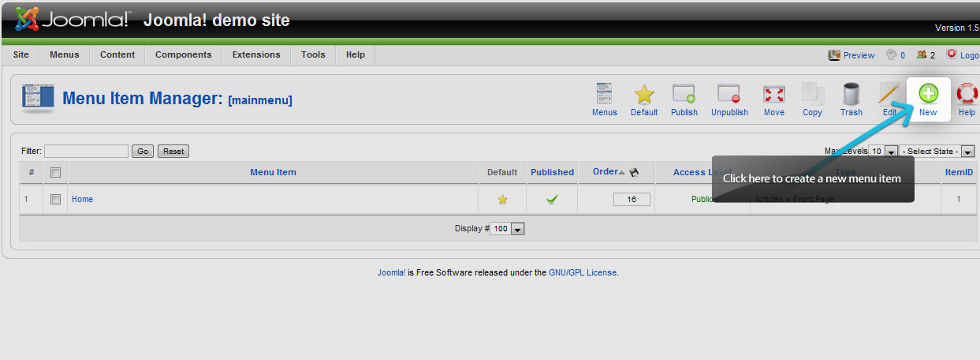980x360 pixels.
Task: Sort by the Published column header
Action: (552, 172)
